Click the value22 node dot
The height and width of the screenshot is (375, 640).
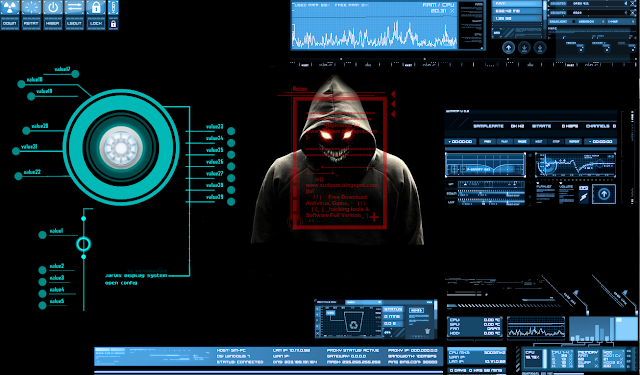click(x=18, y=176)
